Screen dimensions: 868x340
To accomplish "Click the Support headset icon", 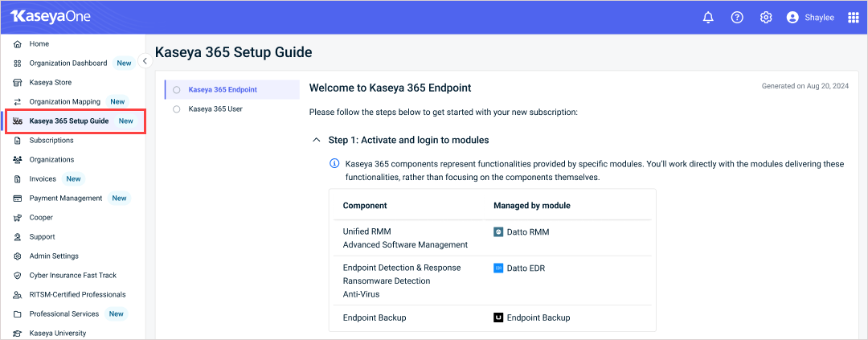I will coord(17,237).
